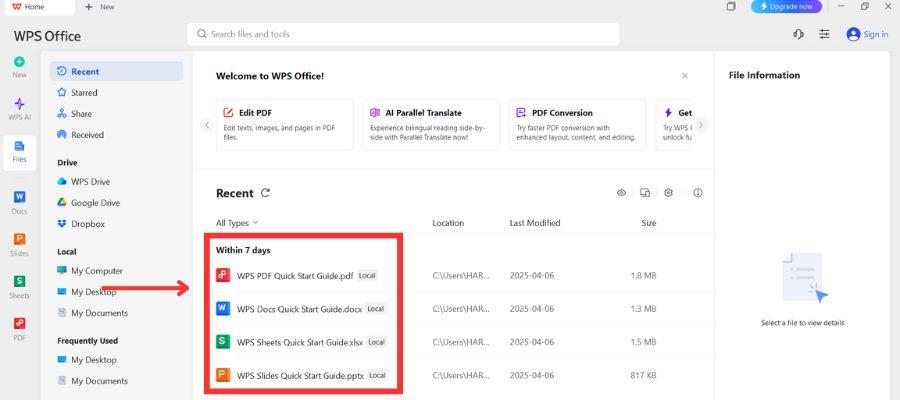Click the headset support icon

798,34
